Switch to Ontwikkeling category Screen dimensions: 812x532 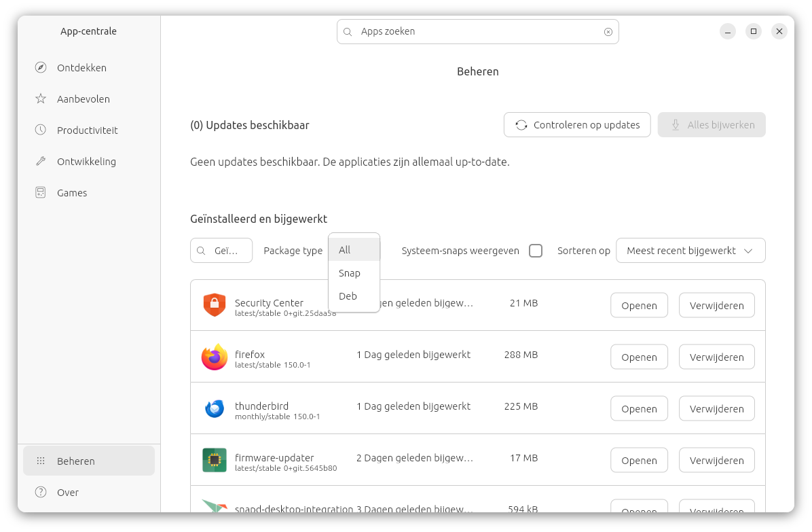(x=86, y=162)
